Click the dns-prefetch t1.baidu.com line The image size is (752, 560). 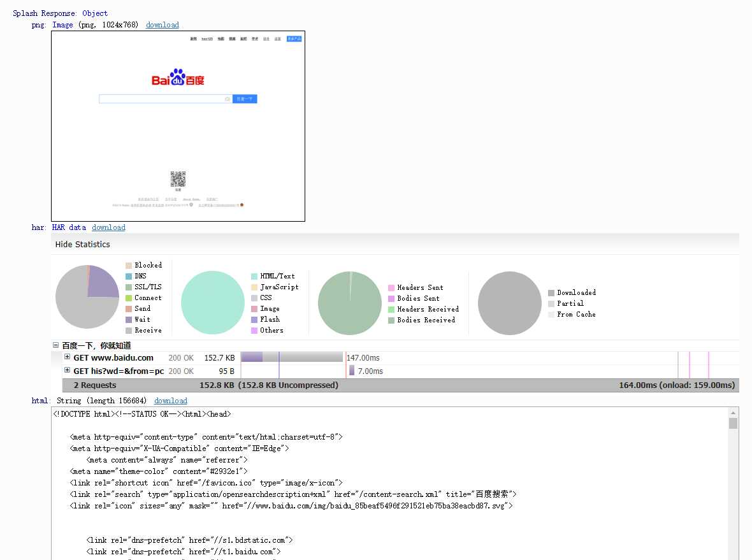184,552
